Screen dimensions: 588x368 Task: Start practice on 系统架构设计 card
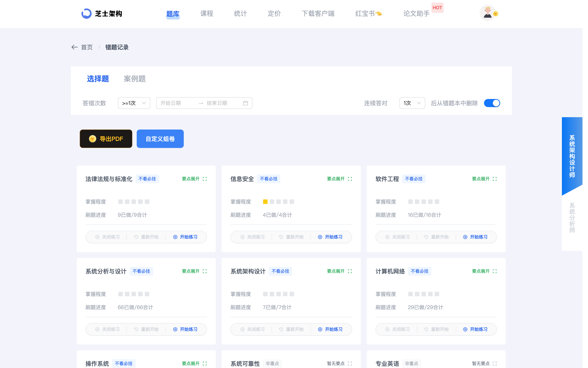(x=330, y=329)
